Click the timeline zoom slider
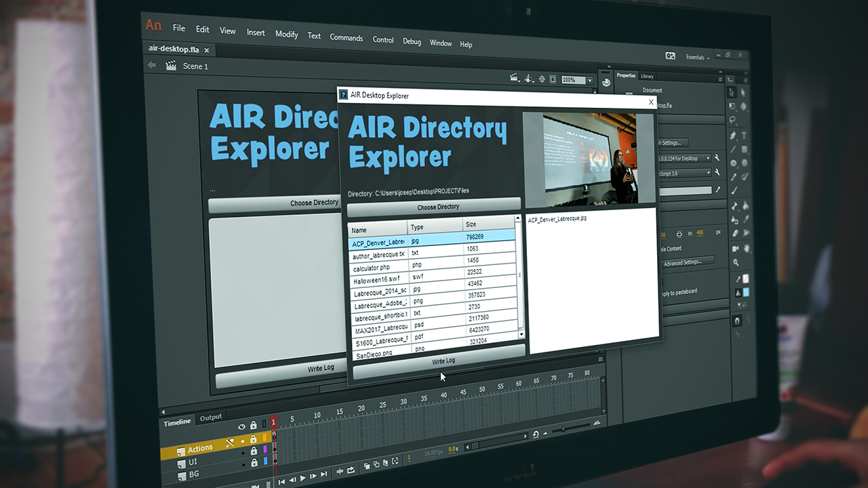 [x=564, y=430]
